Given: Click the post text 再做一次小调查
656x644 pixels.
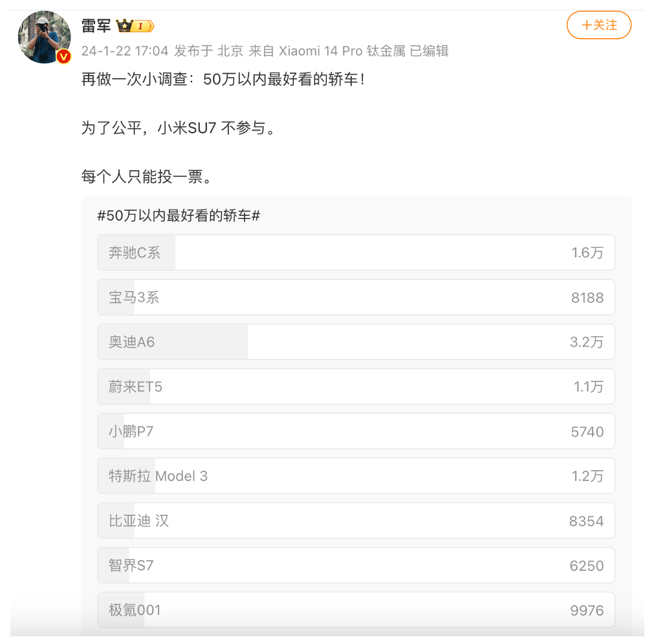Looking at the screenshot, I should click(135, 79).
